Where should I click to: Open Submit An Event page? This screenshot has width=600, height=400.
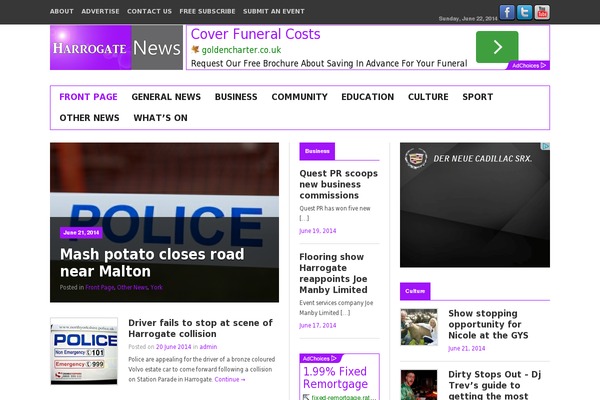click(274, 11)
